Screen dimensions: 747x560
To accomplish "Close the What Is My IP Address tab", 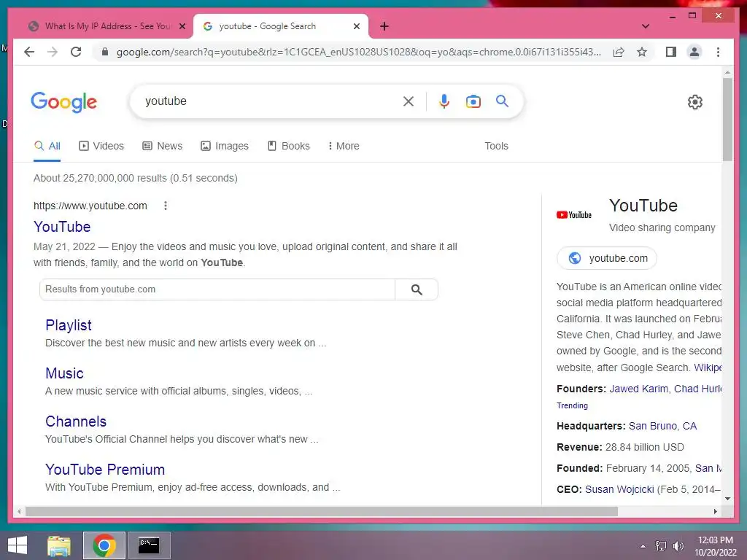I will (x=182, y=26).
